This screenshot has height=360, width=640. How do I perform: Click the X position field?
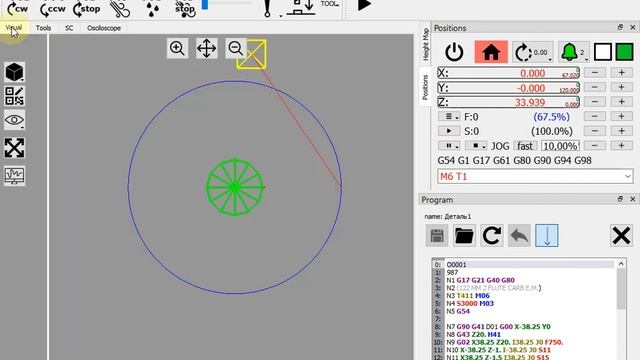point(508,73)
